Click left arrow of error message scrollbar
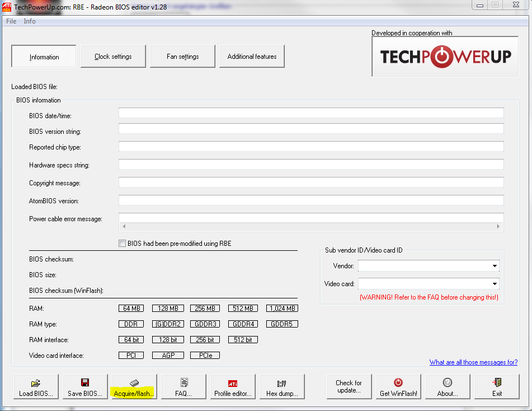Viewport: 532px width, 411px height. (124, 226)
